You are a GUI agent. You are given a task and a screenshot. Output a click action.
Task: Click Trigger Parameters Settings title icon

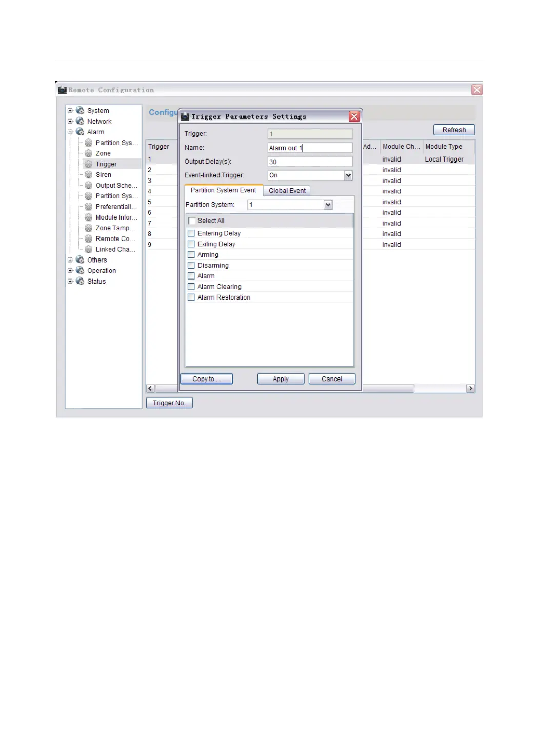click(185, 116)
